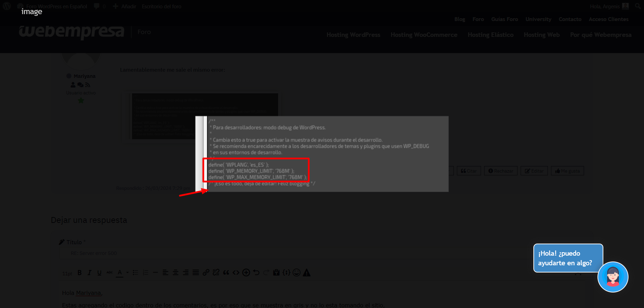Viewport: 644px width, 308px height.
Task: Click the Rechazar button
Action: click(501, 171)
